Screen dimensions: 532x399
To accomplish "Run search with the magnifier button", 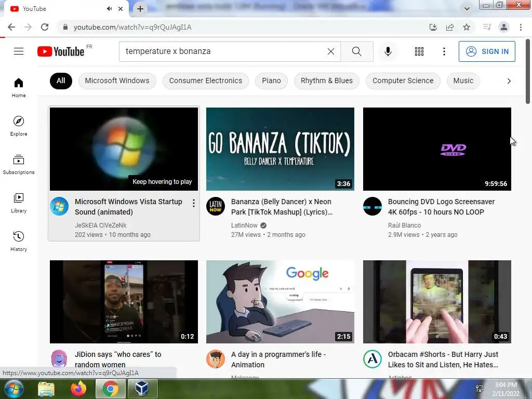I will point(356,51).
